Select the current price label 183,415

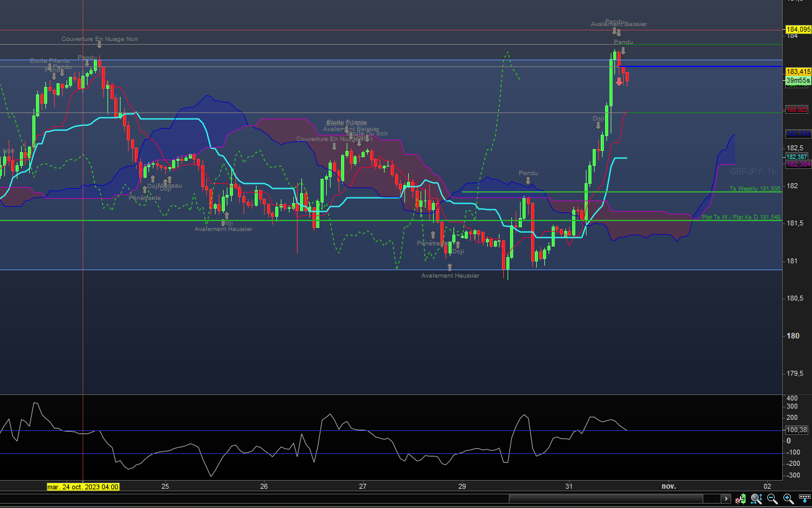(798, 71)
